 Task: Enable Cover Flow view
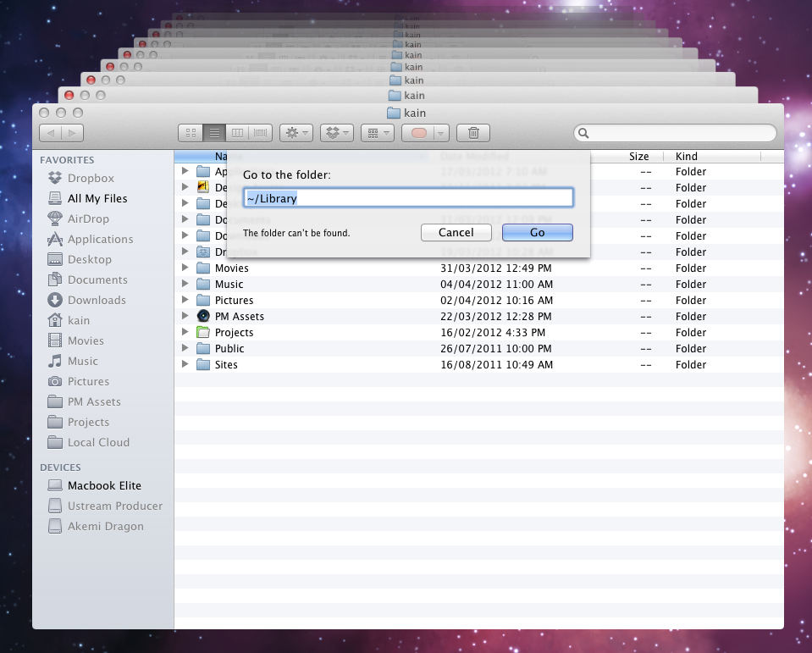[x=261, y=133]
